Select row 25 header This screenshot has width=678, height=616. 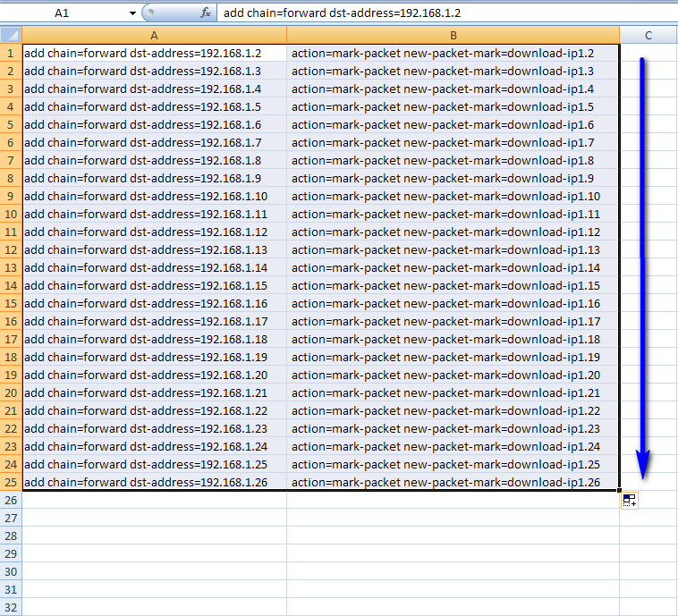pos(11,482)
